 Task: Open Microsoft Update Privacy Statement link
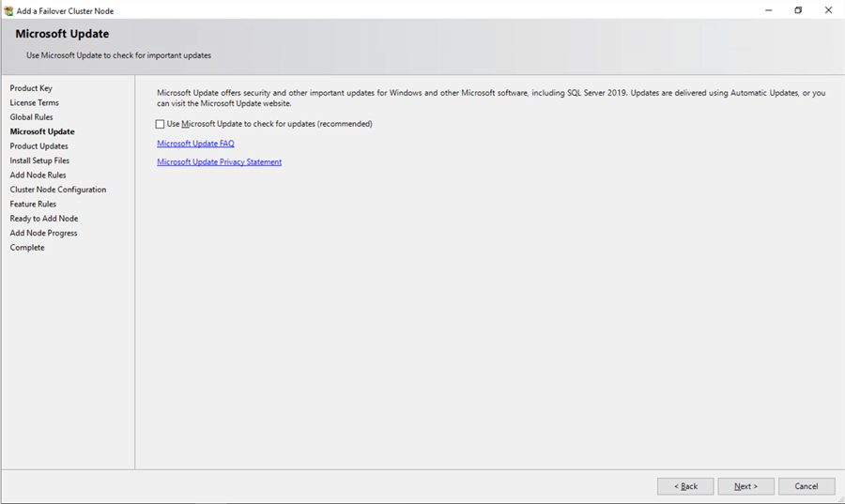tap(219, 162)
